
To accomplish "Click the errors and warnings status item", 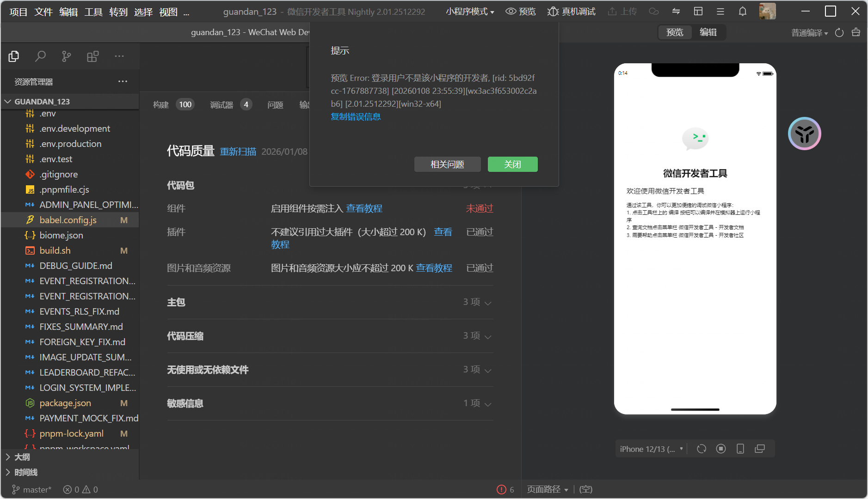I will pyautogui.click(x=80, y=490).
